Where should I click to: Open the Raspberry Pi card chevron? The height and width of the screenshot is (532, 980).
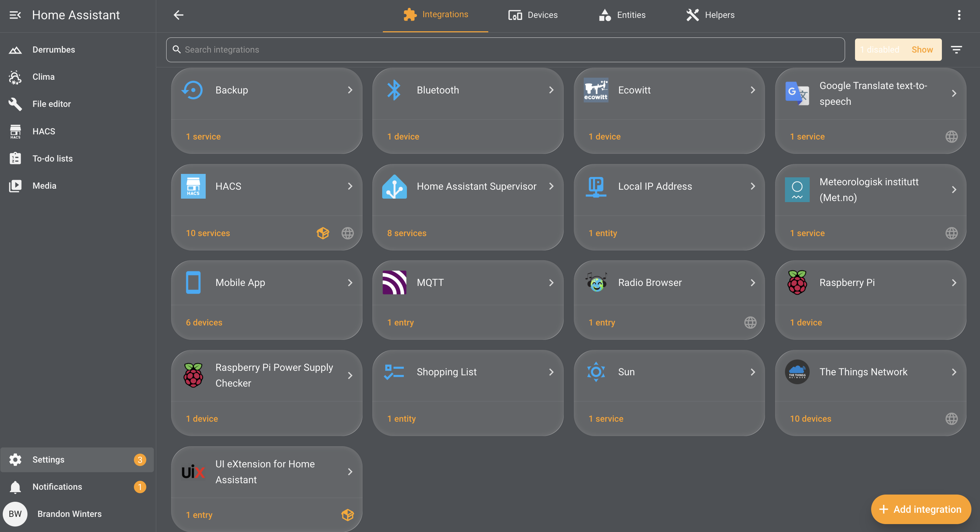click(954, 282)
